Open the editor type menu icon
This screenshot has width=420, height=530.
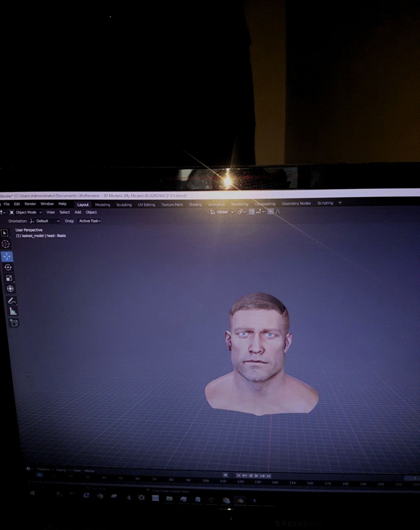[x=2, y=212]
